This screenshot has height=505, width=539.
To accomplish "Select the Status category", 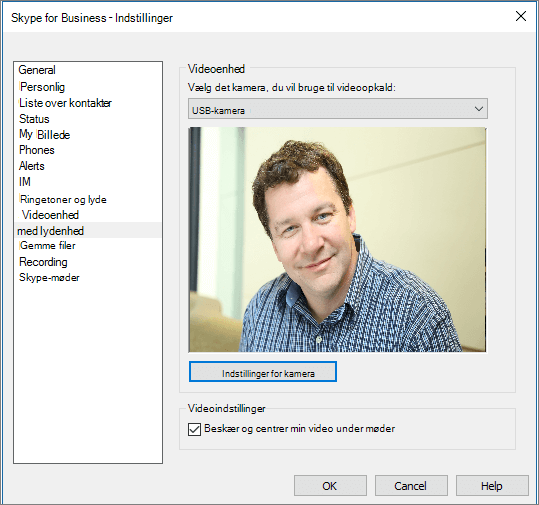I will 34,119.
